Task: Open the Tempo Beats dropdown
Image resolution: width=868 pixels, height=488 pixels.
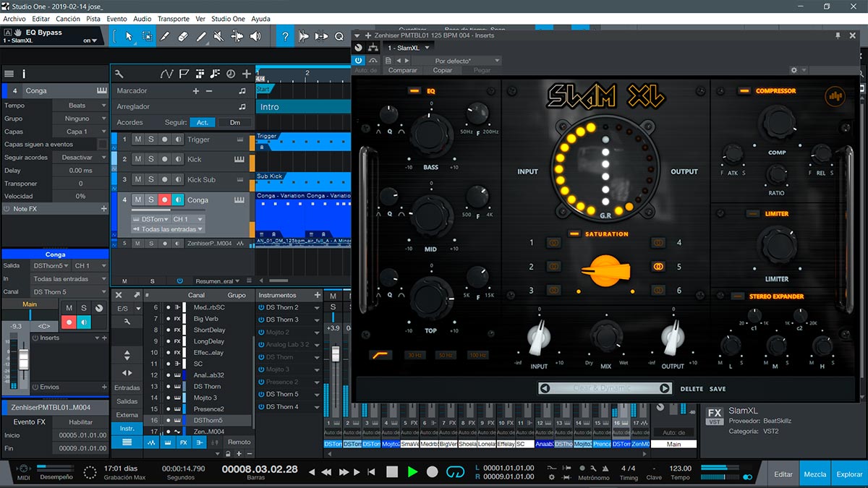Action: pos(80,106)
